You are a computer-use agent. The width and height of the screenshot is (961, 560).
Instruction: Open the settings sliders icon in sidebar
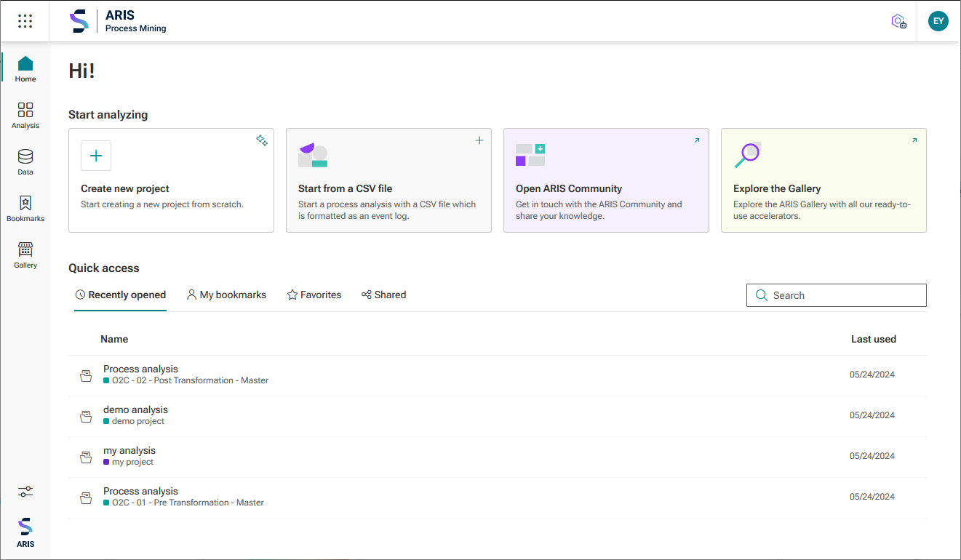(25, 492)
